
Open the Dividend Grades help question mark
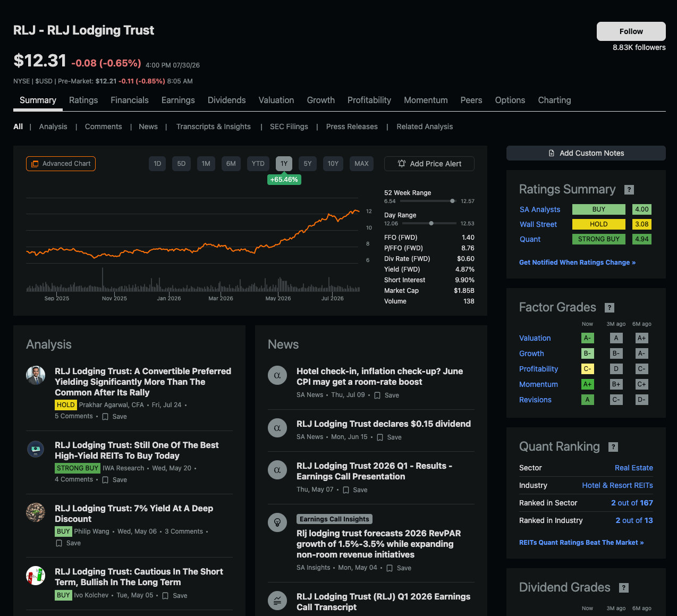(x=624, y=588)
